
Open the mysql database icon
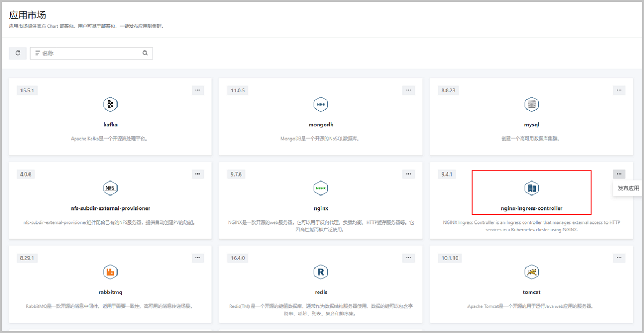(x=532, y=104)
